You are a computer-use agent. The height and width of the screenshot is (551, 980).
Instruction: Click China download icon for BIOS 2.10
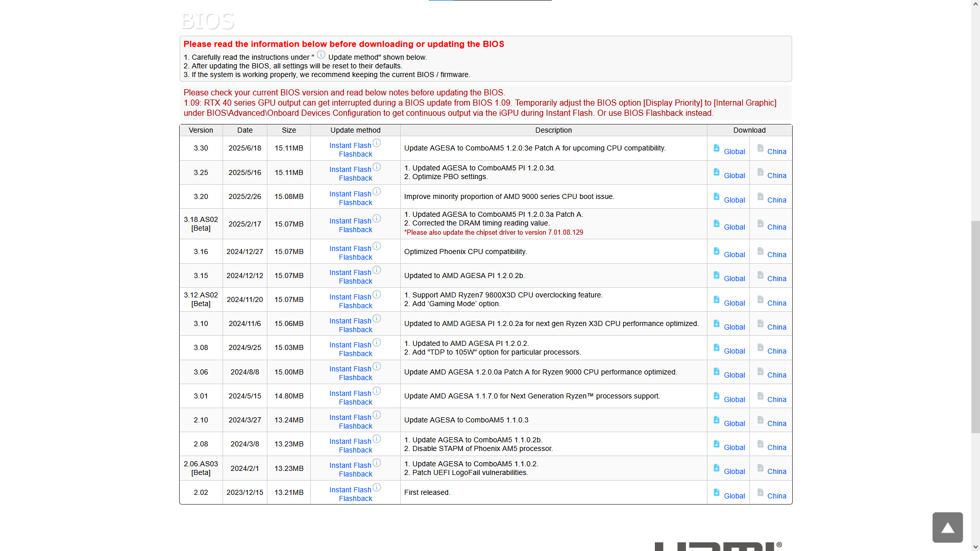click(761, 420)
